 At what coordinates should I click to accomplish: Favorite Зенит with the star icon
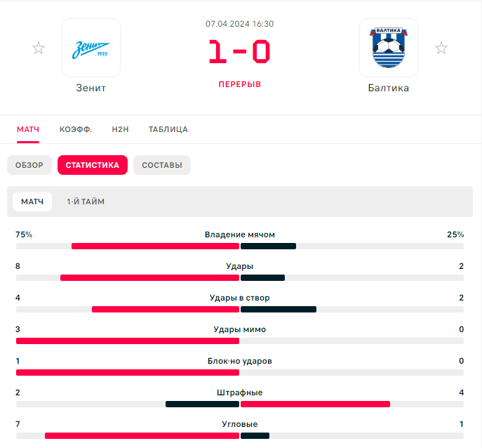point(39,48)
